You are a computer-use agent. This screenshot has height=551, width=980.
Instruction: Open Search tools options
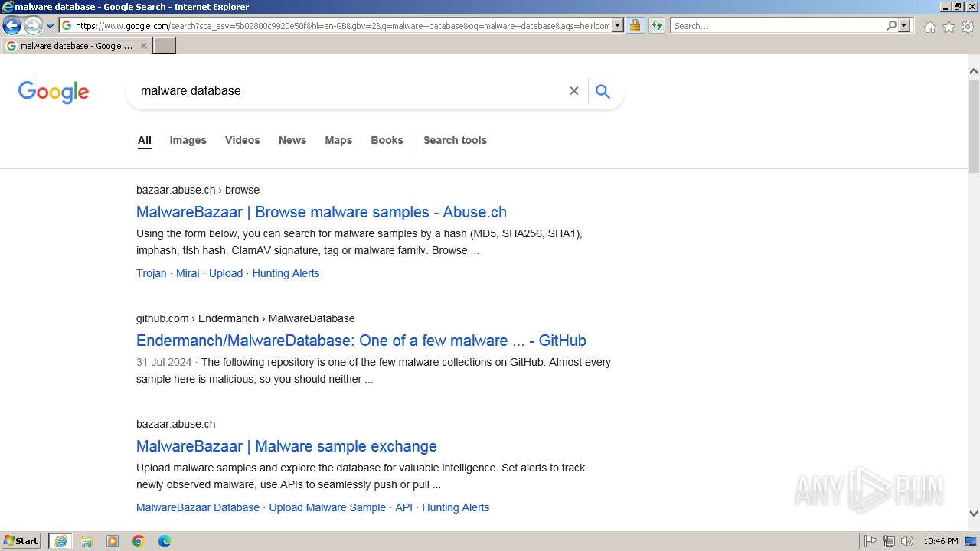(455, 140)
